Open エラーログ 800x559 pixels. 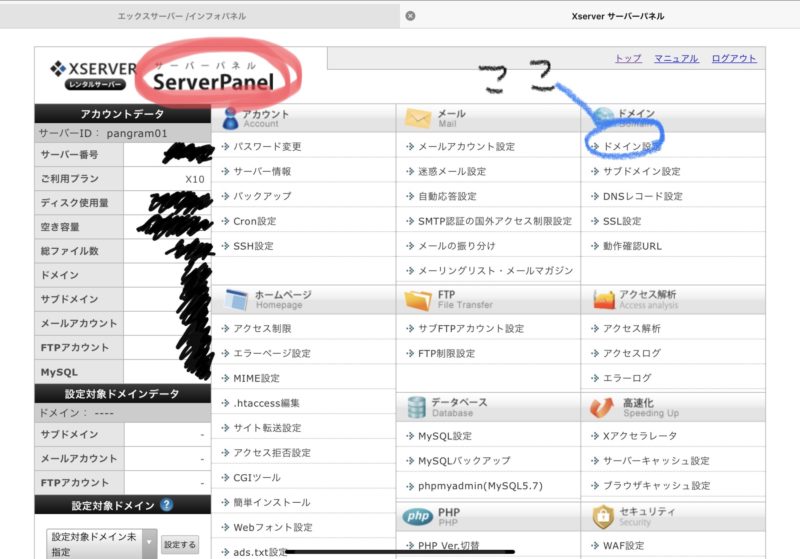point(627,378)
